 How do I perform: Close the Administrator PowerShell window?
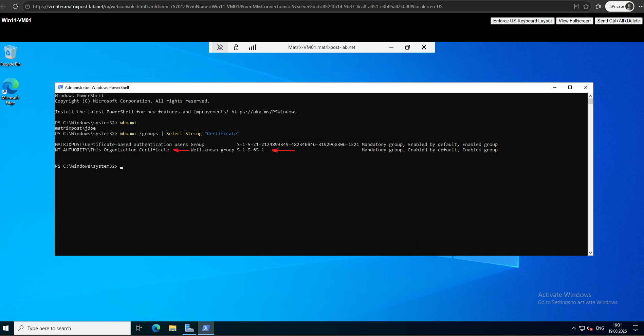click(586, 87)
